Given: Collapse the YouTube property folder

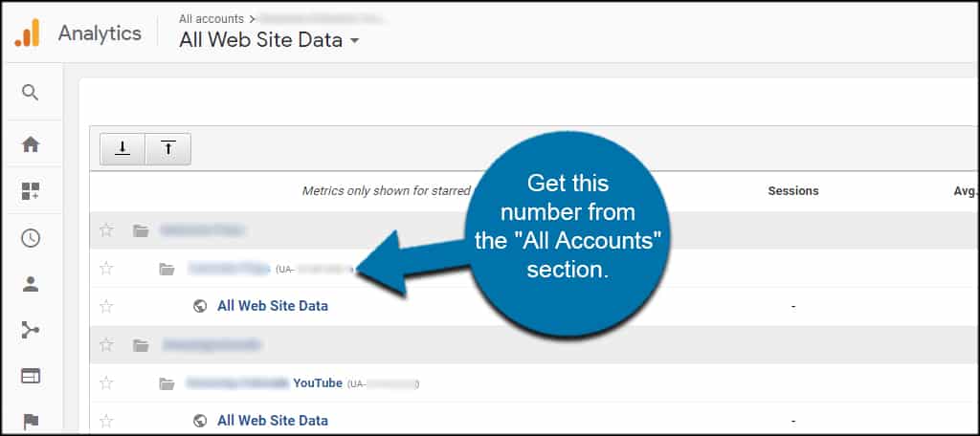Looking at the screenshot, I should [167, 383].
